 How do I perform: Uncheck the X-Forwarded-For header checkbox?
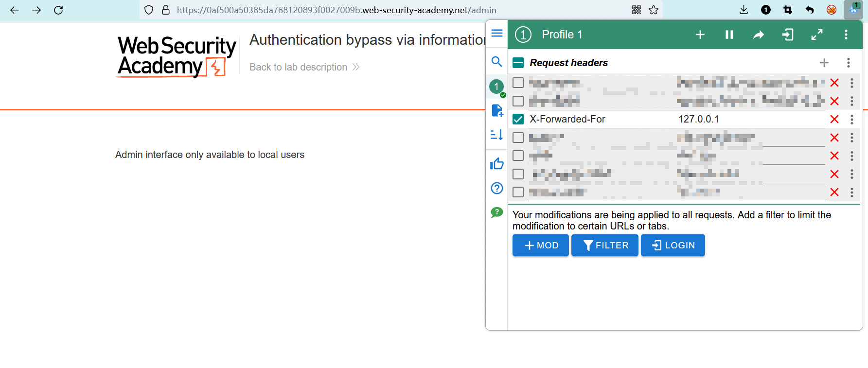[x=518, y=119]
